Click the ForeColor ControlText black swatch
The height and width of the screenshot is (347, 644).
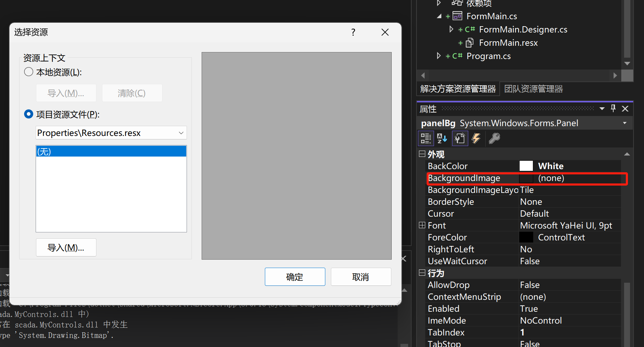pyautogui.click(x=526, y=237)
